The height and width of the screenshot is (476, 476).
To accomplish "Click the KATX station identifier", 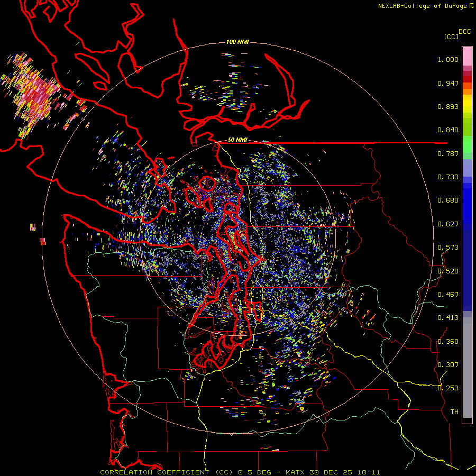I will [296, 472].
